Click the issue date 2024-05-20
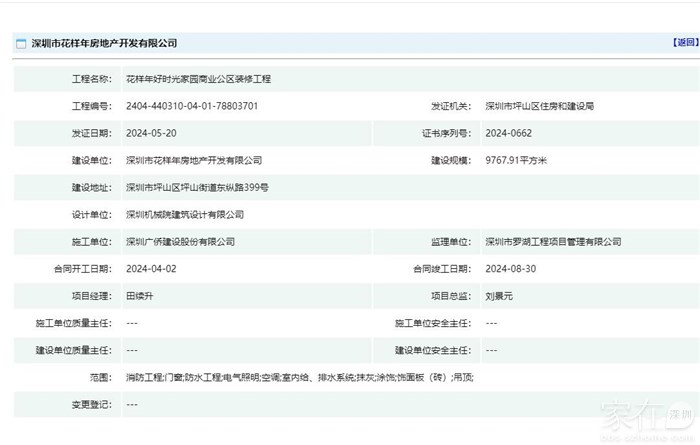This screenshot has width=700, height=445. click(x=151, y=132)
